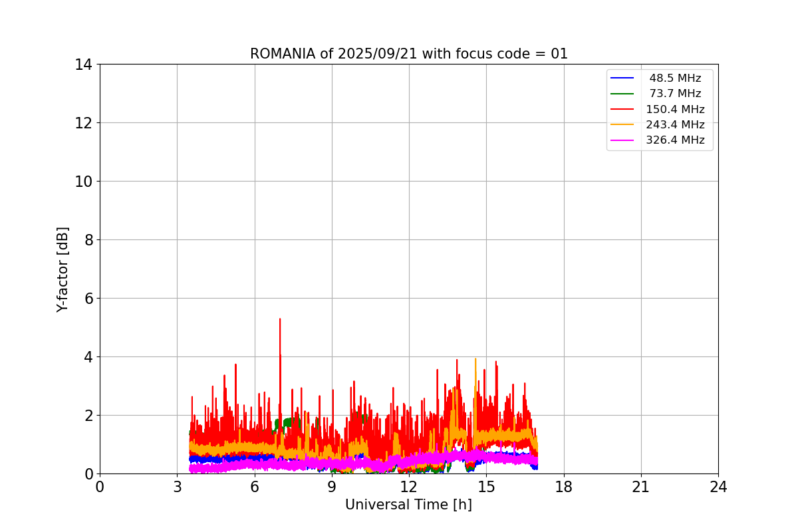Click the y-axis tick label 4
798x532 pixels.
pos(87,357)
